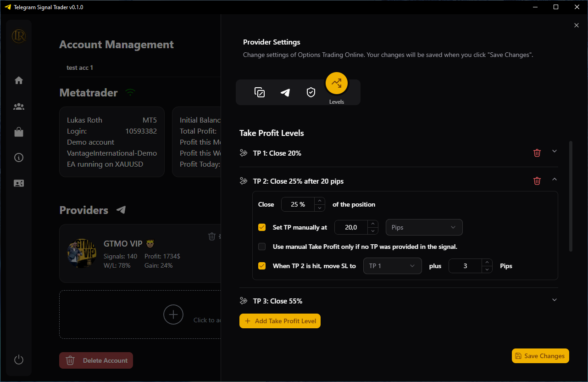
Task: Click the GTMO VIP provider avatar
Action: coord(83,253)
